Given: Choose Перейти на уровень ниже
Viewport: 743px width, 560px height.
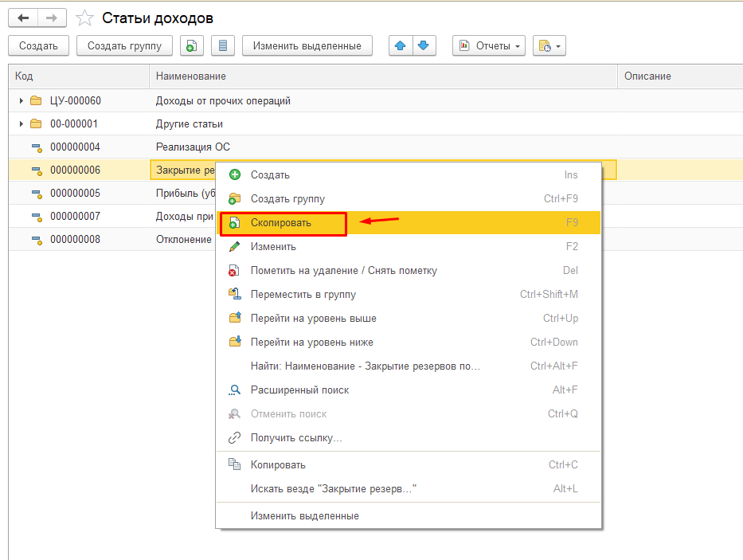Looking at the screenshot, I should 409,343.
